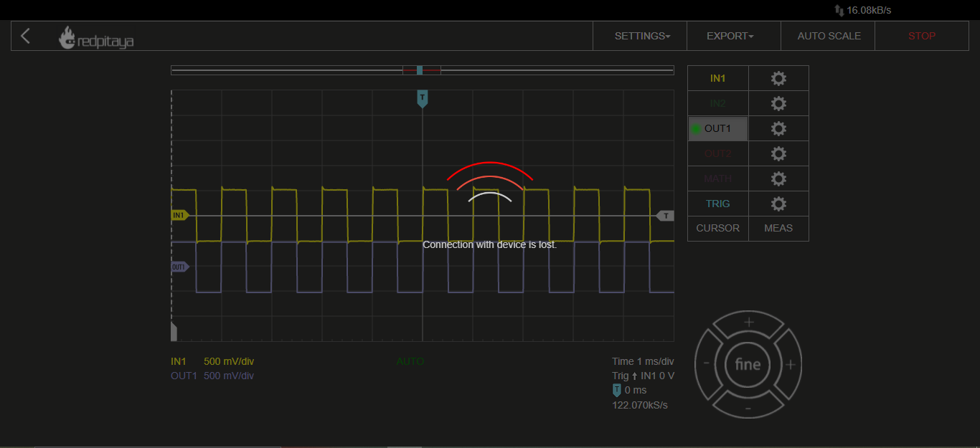Open MATH gear settings
This screenshot has height=448, width=980.
778,179
